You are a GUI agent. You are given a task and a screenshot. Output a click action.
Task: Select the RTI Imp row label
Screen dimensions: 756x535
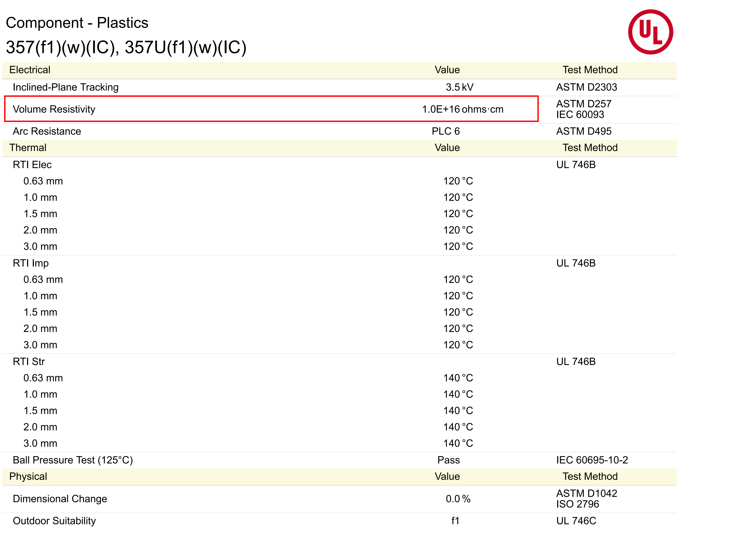(31, 263)
